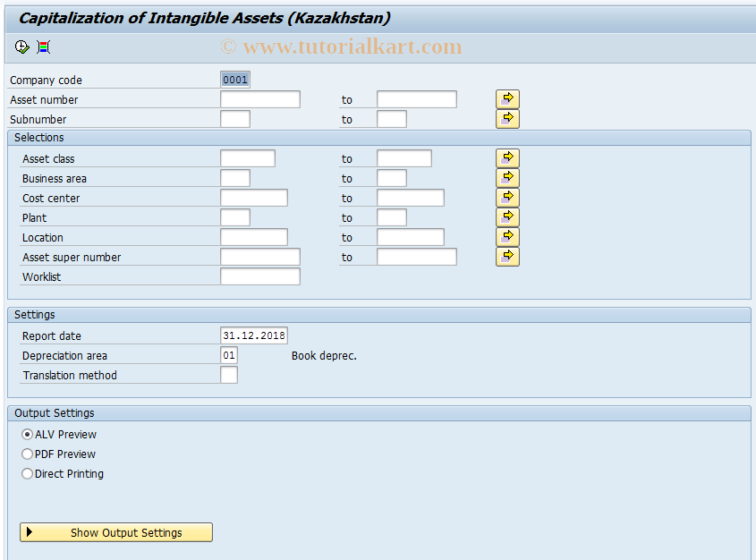Select the PDF Preview radio button
This screenshot has height=560, width=756.
pos(28,454)
